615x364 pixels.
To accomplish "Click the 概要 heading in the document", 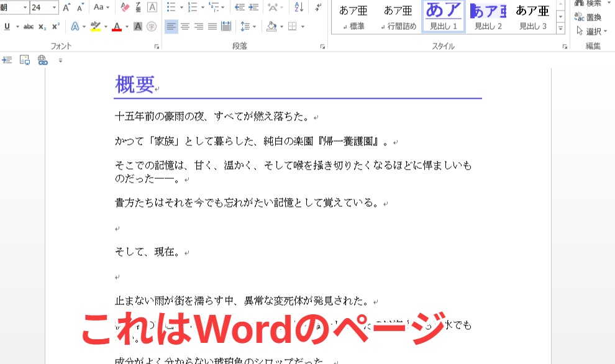I will click(x=135, y=84).
